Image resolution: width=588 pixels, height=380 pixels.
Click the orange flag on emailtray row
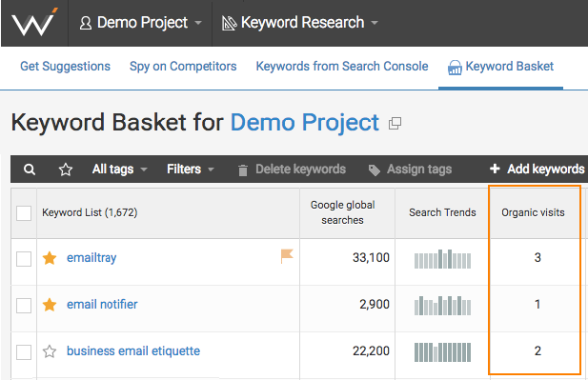(287, 256)
